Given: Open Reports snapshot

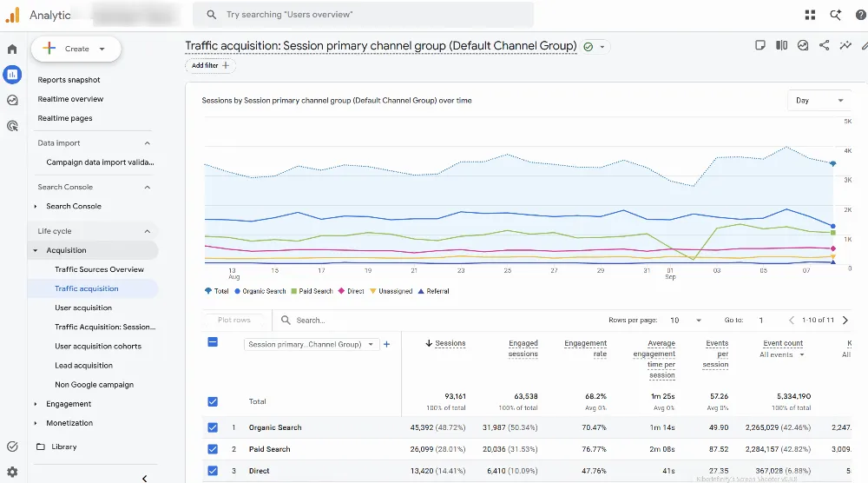Looking at the screenshot, I should pos(69,80).
